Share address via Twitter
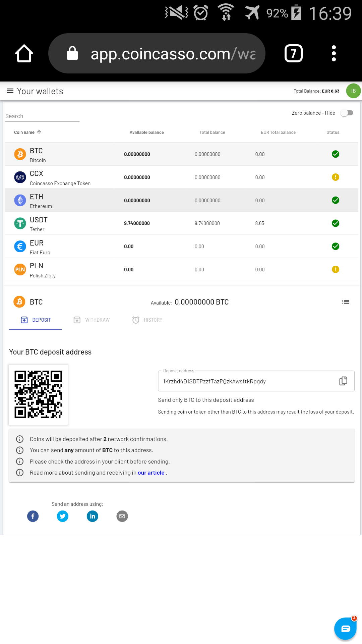The image size is (362, 644). pyautogui.click(x=63, y=516)
